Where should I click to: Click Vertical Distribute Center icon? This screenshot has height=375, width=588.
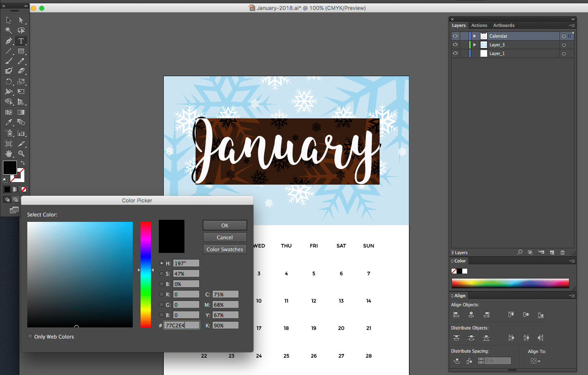point(471,338)
